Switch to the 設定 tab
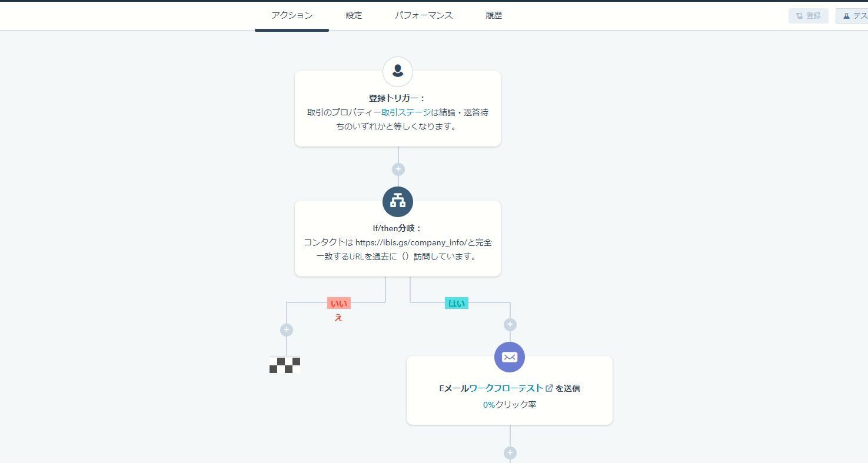 [354, 16]
